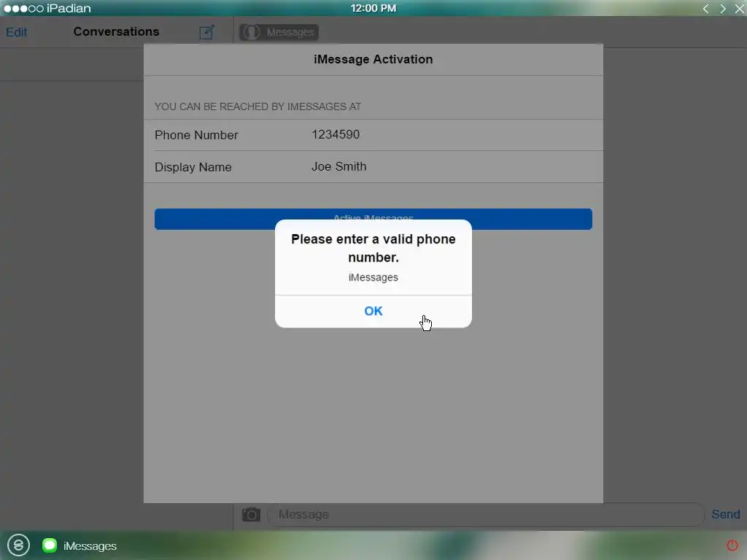Click the Display Name label

[x=193, y=167]
